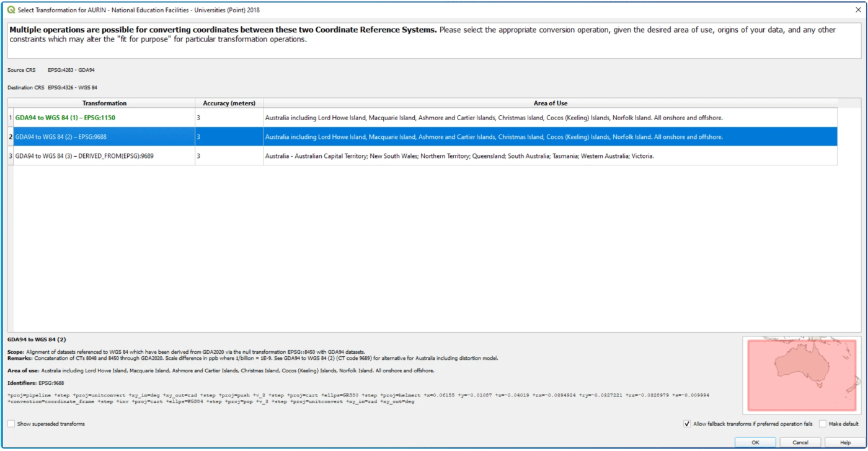Click the Transformation column header
Image resolution: width=868 pixels, height=451 pixels.
click(x=104, y=103)
